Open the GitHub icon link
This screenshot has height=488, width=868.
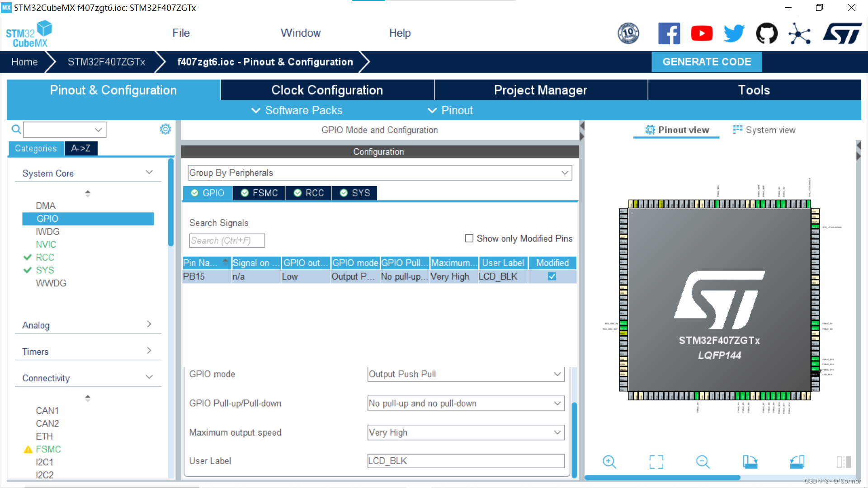(767, 33)
